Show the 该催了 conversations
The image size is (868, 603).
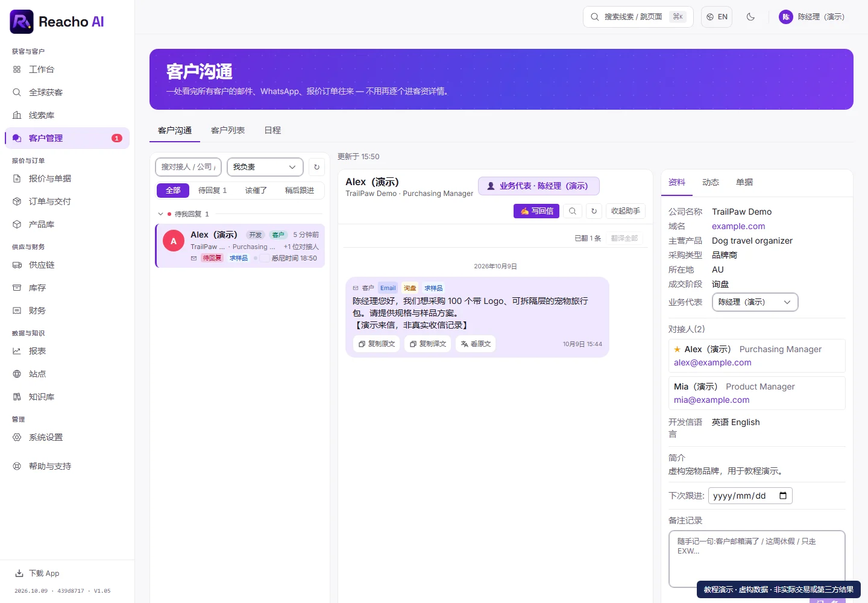[x=256, y=191]
